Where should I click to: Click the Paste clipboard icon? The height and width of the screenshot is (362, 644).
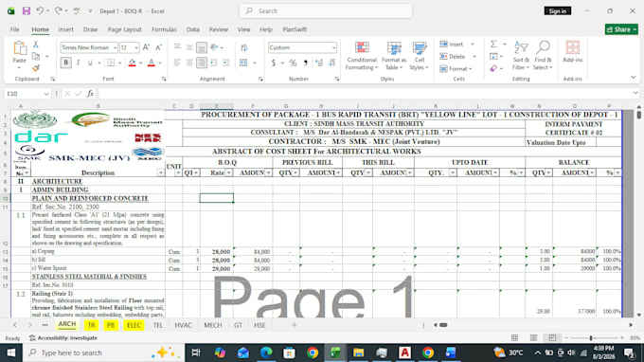point(19,48)
